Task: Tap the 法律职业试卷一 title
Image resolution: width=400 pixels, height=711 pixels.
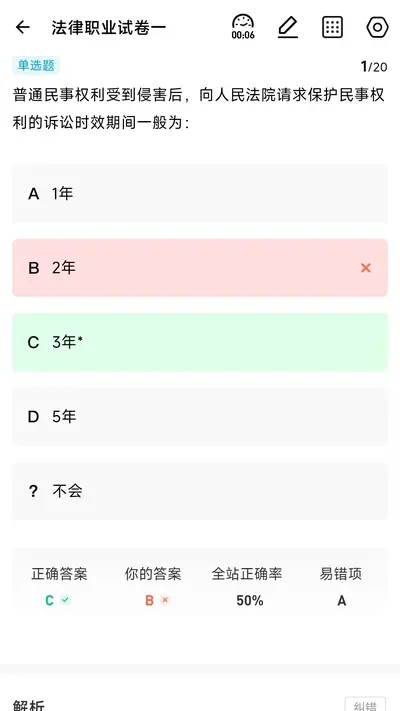Action: [x=109, y=28]
